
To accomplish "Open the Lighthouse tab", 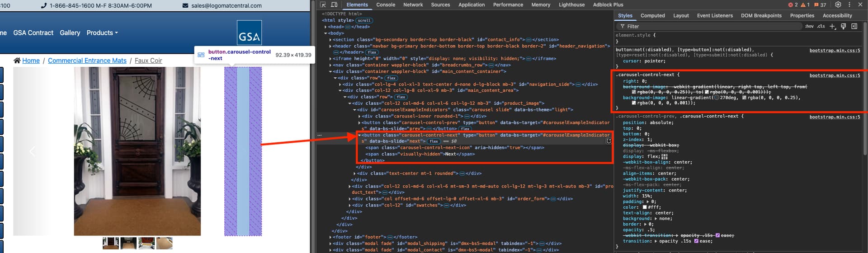I will [x=571, y=5].
